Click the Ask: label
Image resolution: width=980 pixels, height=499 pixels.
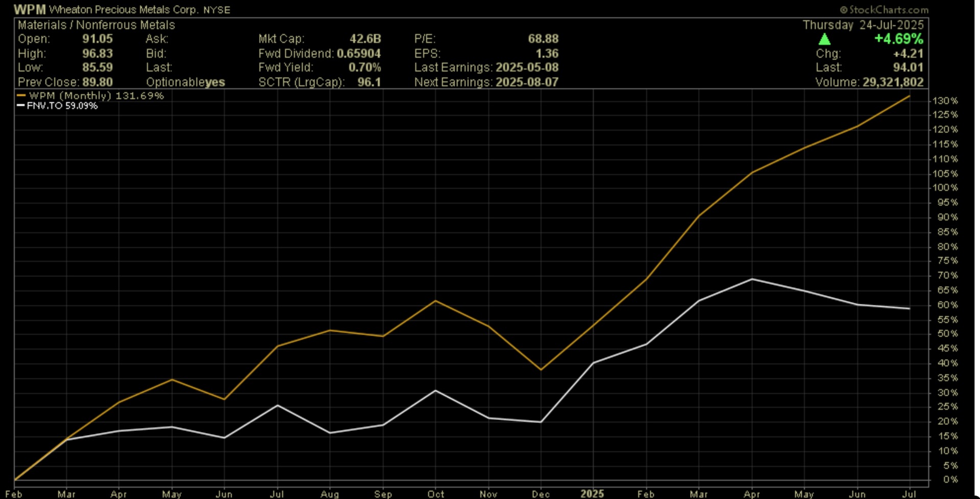[157, 39]
